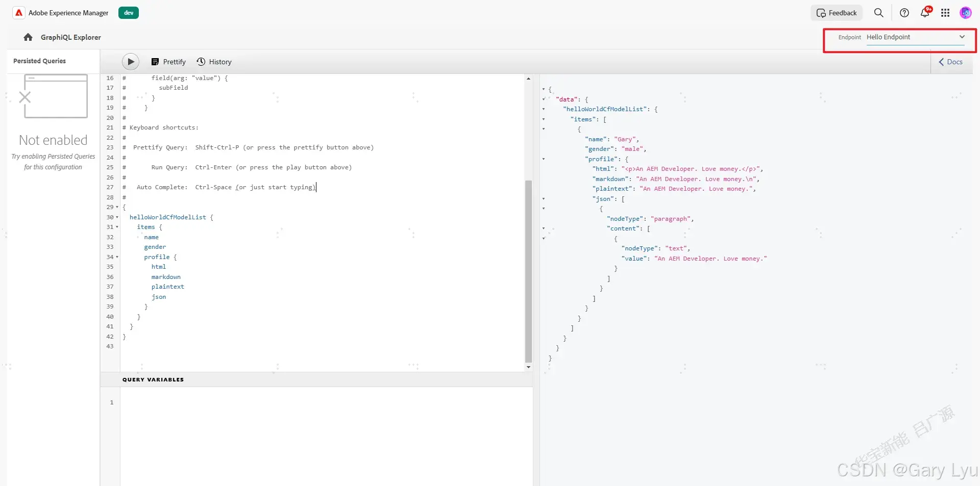
Task: Collapse the "json" array in results
Action: 544,199
